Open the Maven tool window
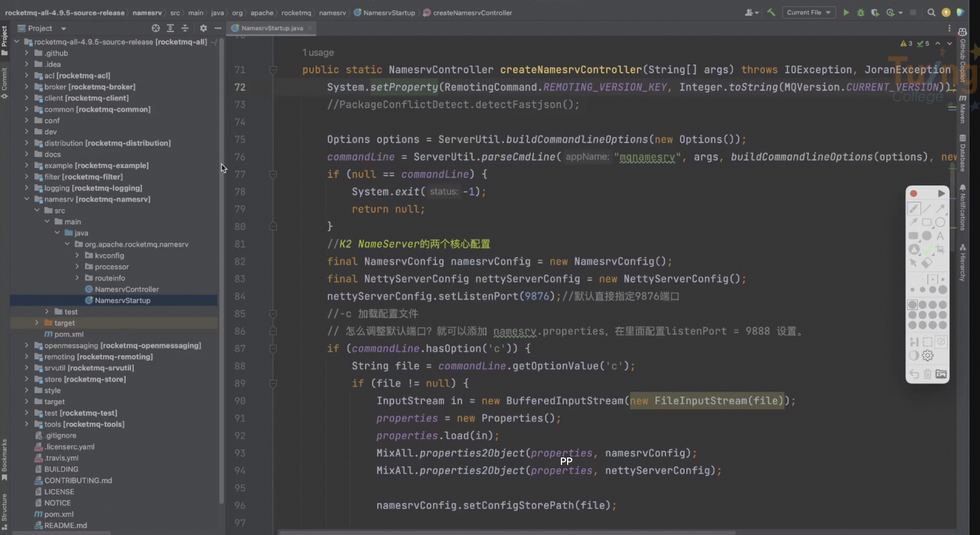This screenshot has height=535, width=980. (x=963, y=109)
